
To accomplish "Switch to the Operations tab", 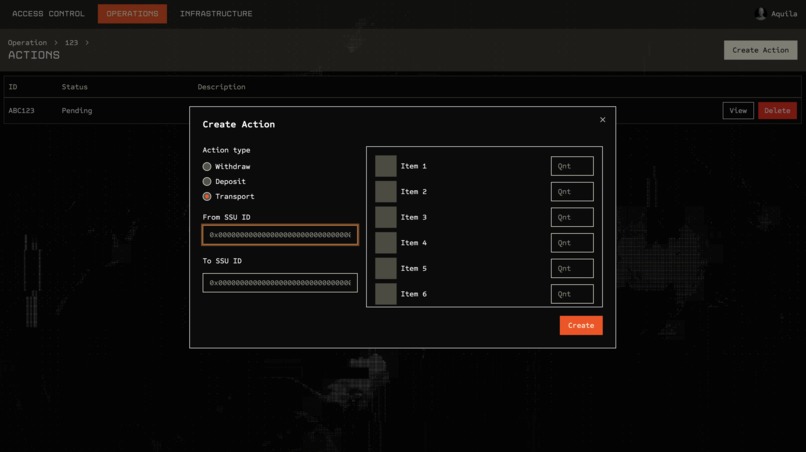I will click(132, 14).
